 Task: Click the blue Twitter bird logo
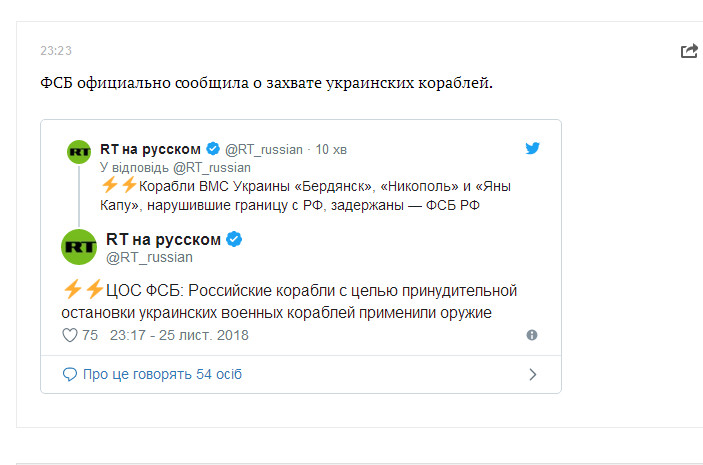pyautogui.click(x=533, y=148)
